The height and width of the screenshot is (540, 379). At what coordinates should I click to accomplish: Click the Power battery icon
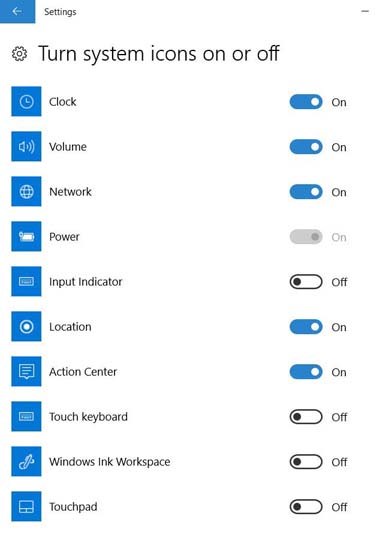pyautogui.click(x=26, y=237)
